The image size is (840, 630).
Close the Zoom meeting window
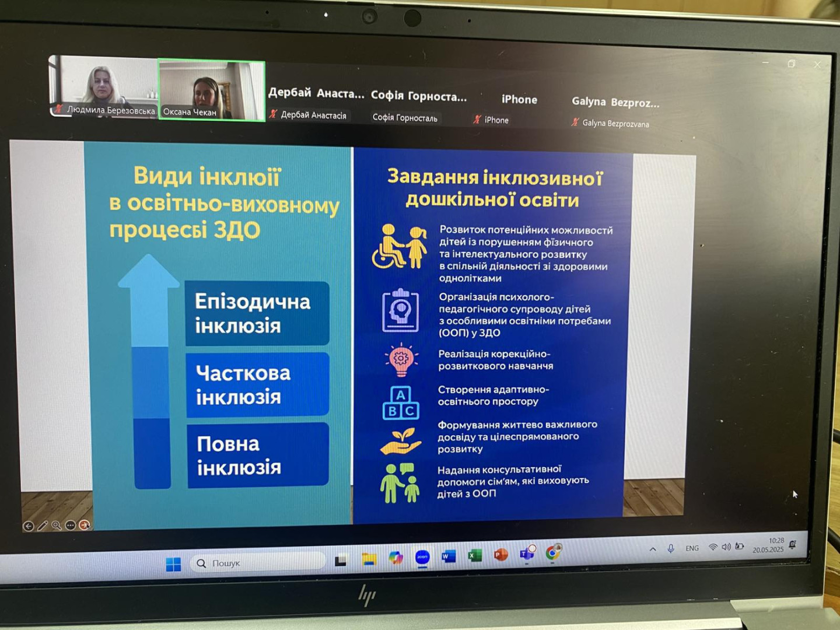817,65
